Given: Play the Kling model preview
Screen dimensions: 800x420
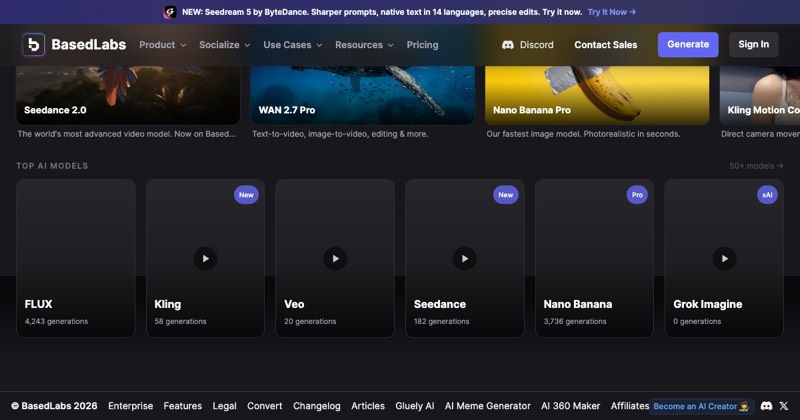Looking at the screenshot, I should (x=205, y=259).
